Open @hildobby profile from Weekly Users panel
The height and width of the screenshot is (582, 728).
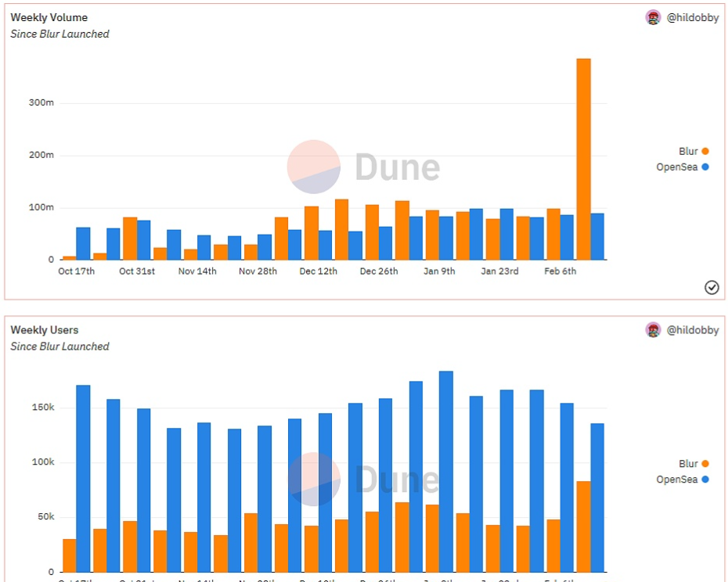click(x=692, y=330)
